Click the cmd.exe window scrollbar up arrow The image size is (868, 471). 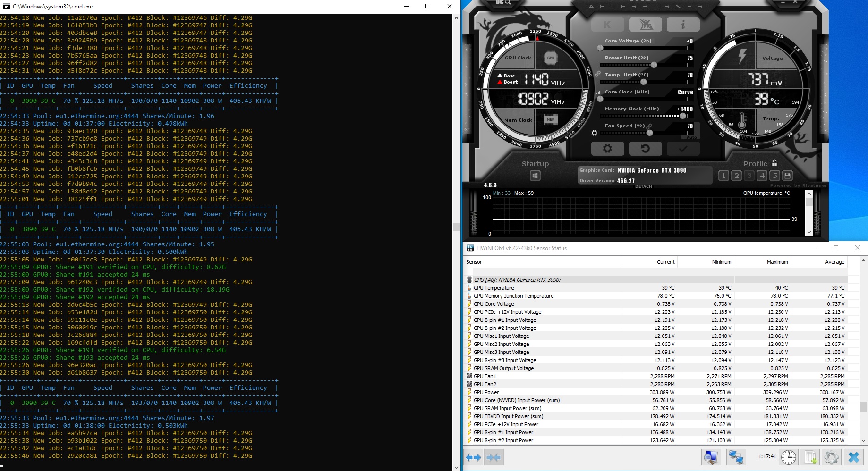[x=456, y=18]
